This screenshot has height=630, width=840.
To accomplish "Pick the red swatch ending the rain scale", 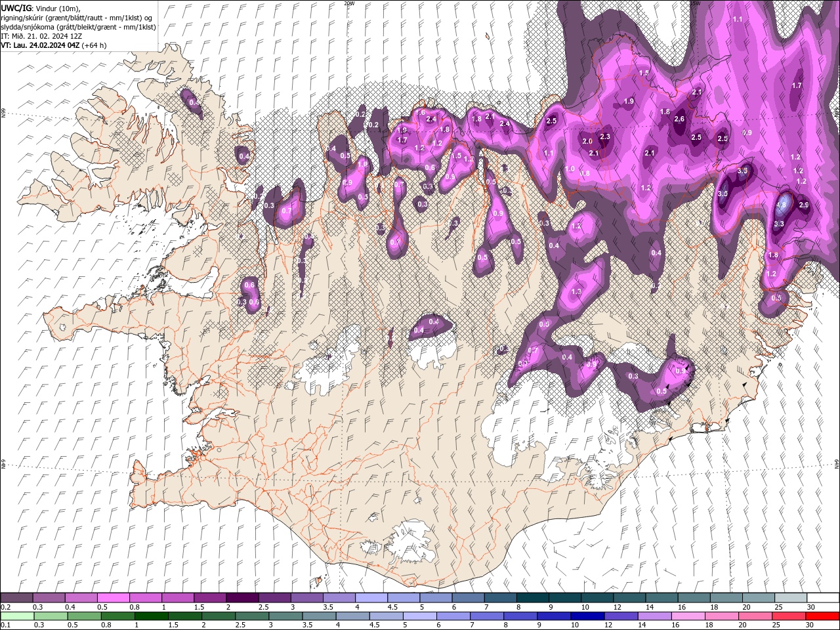I will [823, 616].
